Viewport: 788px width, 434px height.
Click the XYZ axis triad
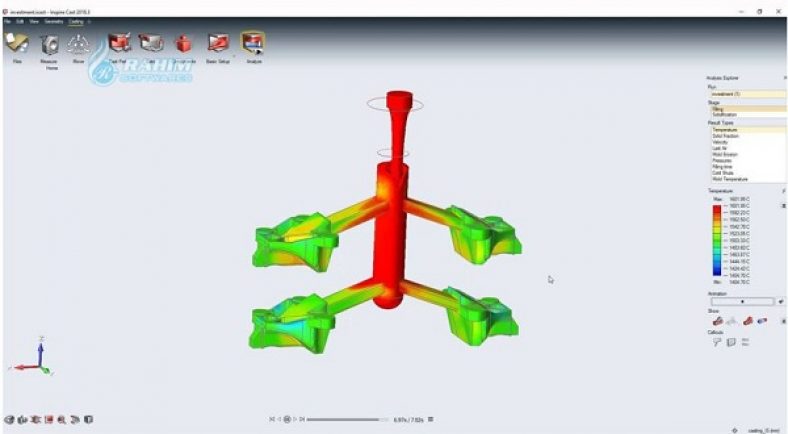(31, 356)
